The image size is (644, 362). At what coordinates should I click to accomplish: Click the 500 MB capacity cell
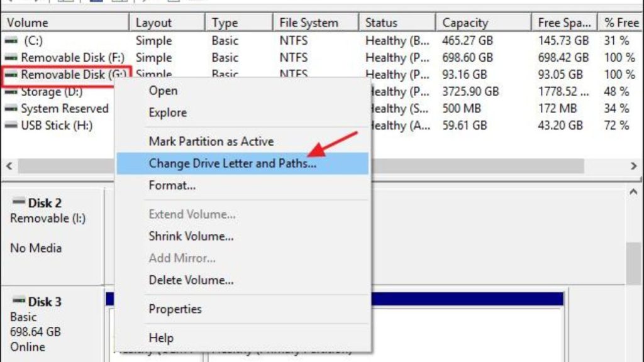(x=462, y=108)
